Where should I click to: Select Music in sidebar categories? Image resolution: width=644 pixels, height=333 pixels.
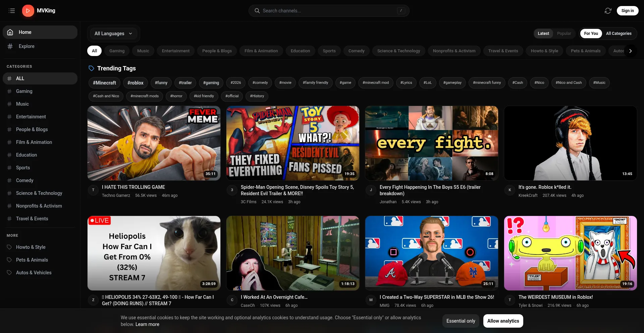[40, 104]
